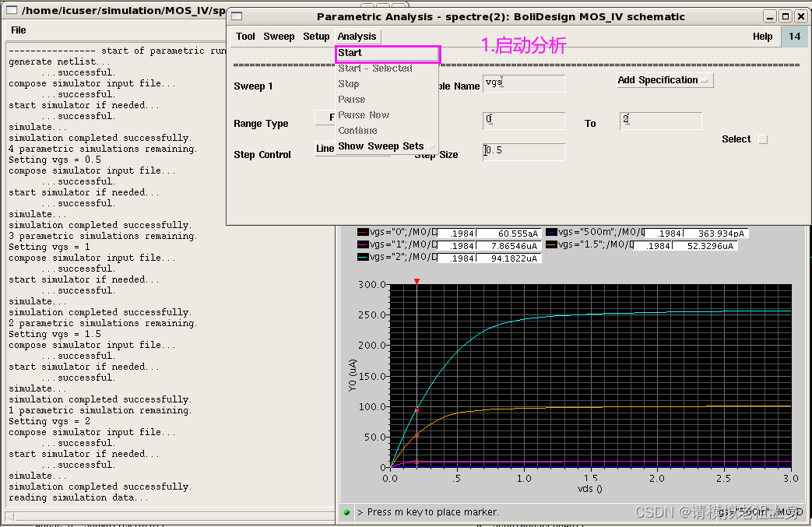Click the log window horizontal scrollbar
Viewport: 812px width, 527px height.
pos(170,516)
